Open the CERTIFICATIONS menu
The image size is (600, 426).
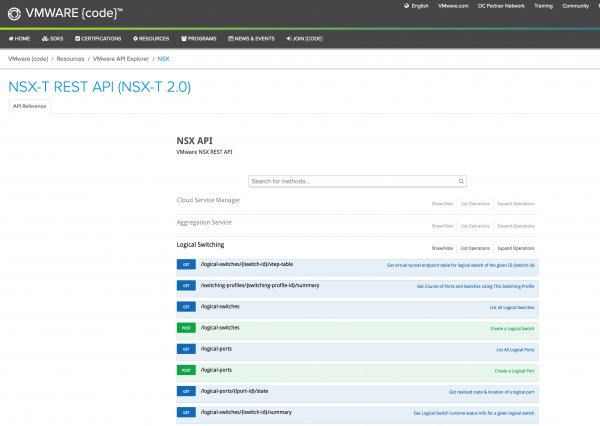[98, 39]
